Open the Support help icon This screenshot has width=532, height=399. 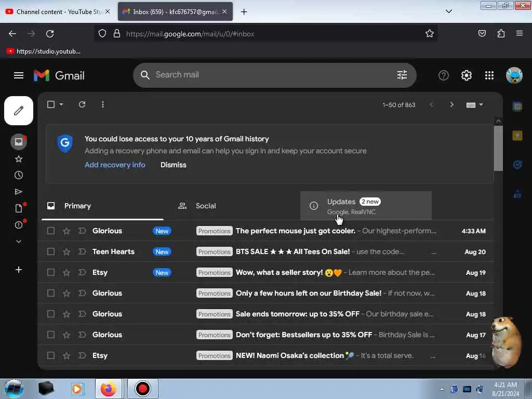(x=444, y=75)
